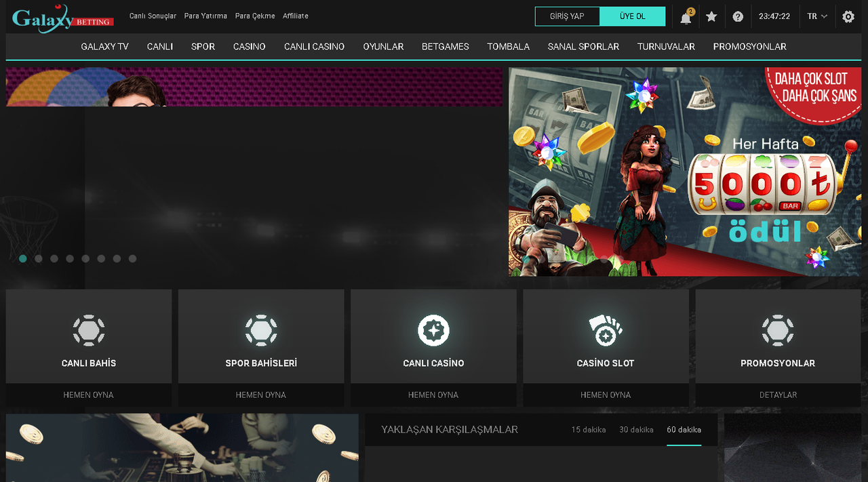The width and height of the screenshot is (868, 482).
Task: Click the Canlı Bahis card title
Action: (89, 363)
